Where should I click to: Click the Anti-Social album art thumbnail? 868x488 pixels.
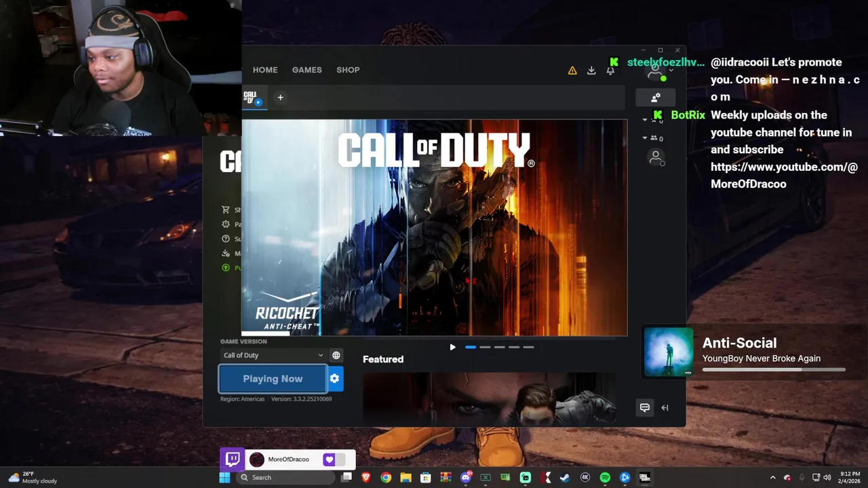tap(668, 352)
